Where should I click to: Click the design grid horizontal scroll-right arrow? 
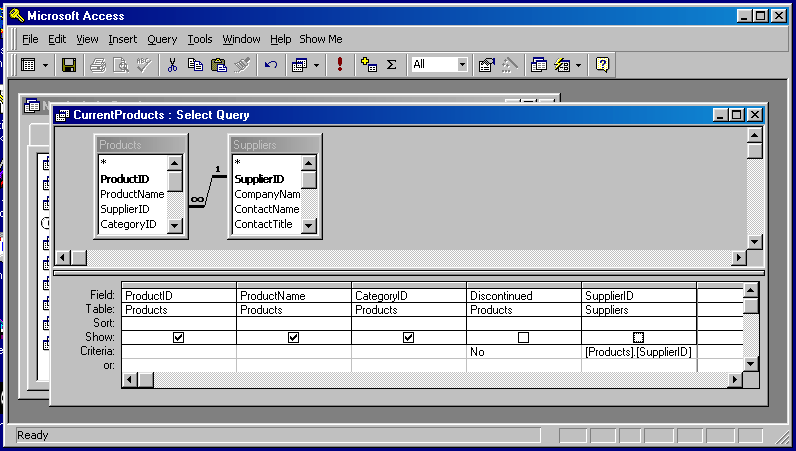tap(735, 379)
